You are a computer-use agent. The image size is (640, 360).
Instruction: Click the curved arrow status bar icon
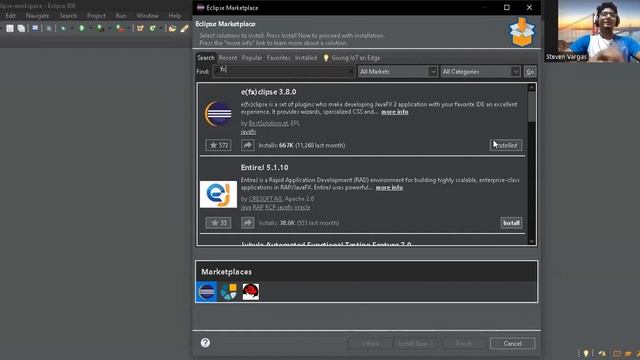click(x=602, y=353)
